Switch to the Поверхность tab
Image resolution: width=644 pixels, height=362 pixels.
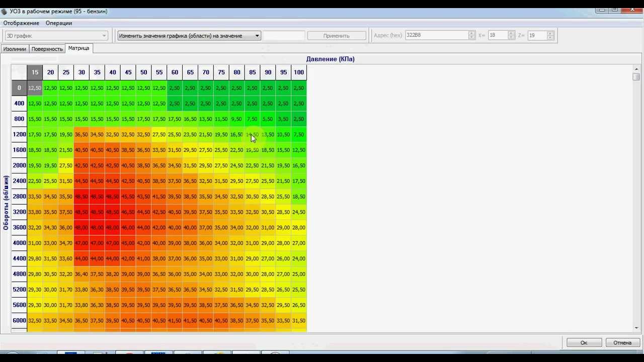tap(47, 49)
